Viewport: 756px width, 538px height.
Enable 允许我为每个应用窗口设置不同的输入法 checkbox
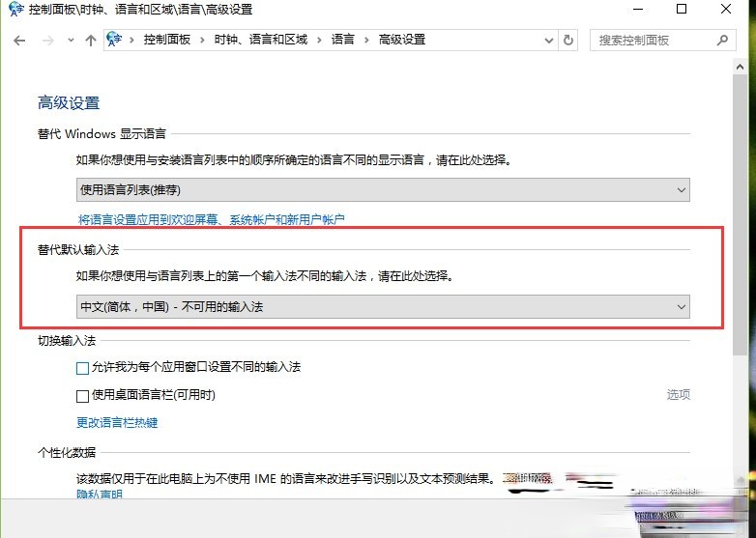point(82,368)
